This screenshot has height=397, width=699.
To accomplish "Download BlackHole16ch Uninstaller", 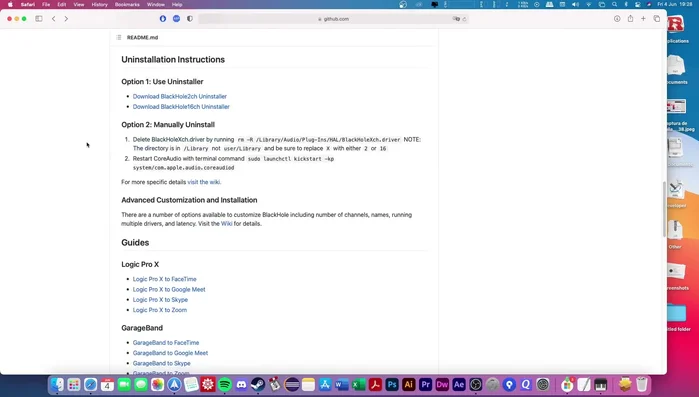I will tap(181, 106).
